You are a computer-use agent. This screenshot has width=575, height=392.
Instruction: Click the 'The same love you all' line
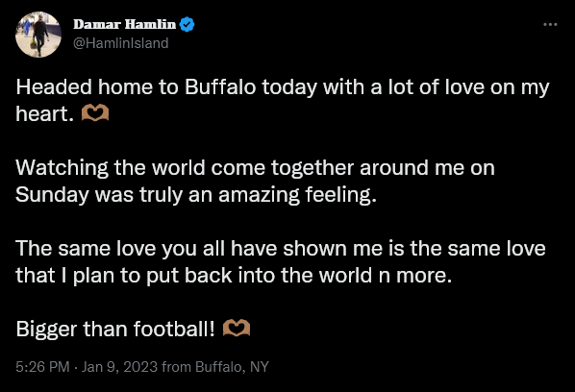click(x=281, y=249)
